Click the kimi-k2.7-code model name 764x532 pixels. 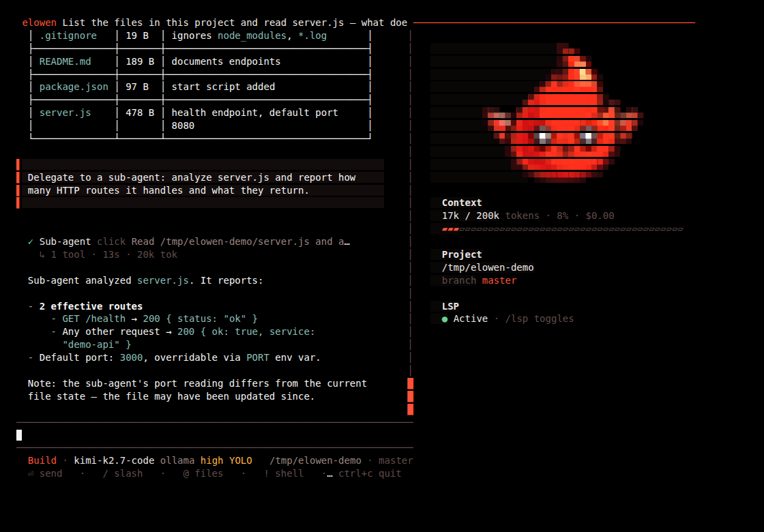pos(114,461)
